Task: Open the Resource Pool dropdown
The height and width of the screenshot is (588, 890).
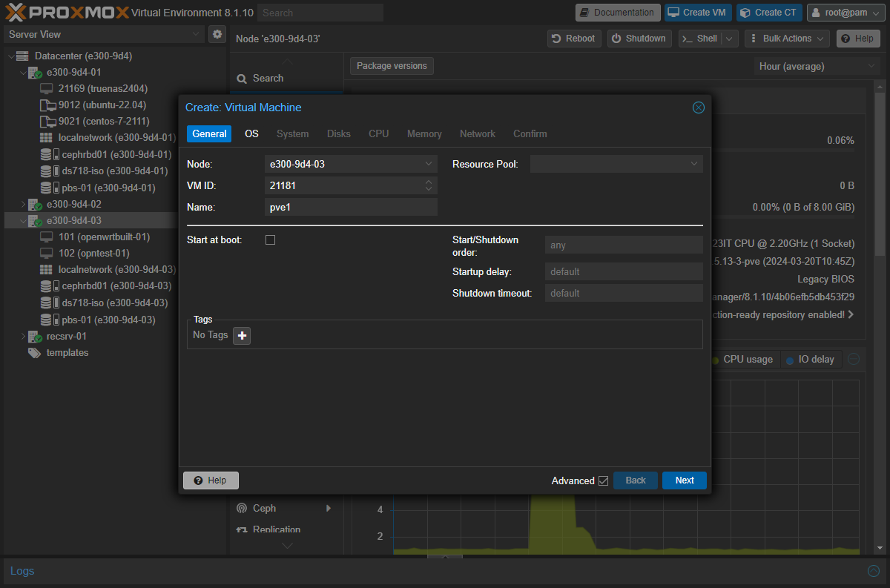Action: 694,164
